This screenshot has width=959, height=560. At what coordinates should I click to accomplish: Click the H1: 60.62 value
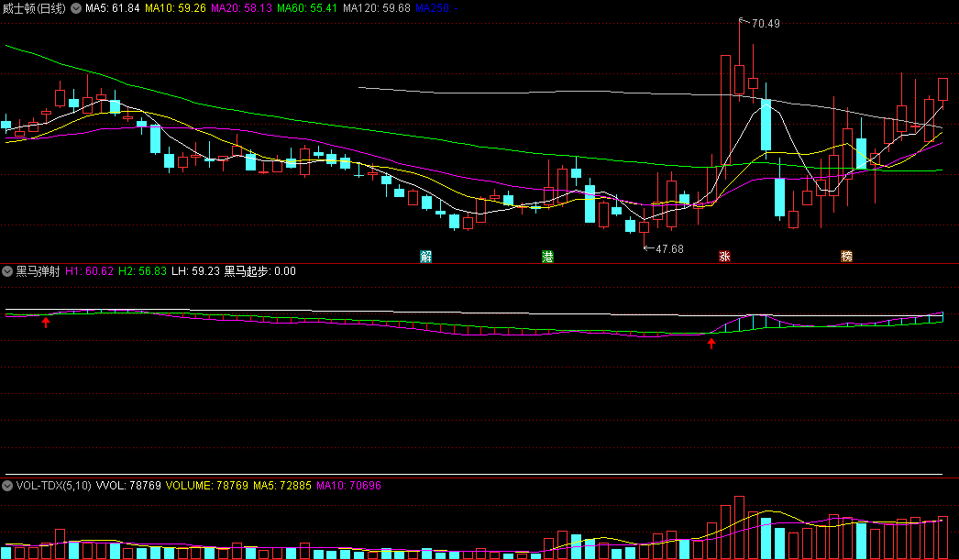pos(89,271)
